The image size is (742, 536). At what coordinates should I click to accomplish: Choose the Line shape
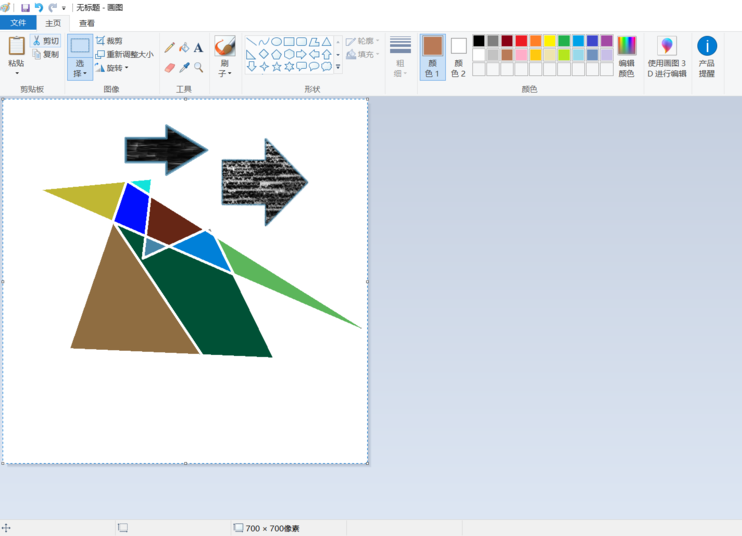tap(251, 42)
